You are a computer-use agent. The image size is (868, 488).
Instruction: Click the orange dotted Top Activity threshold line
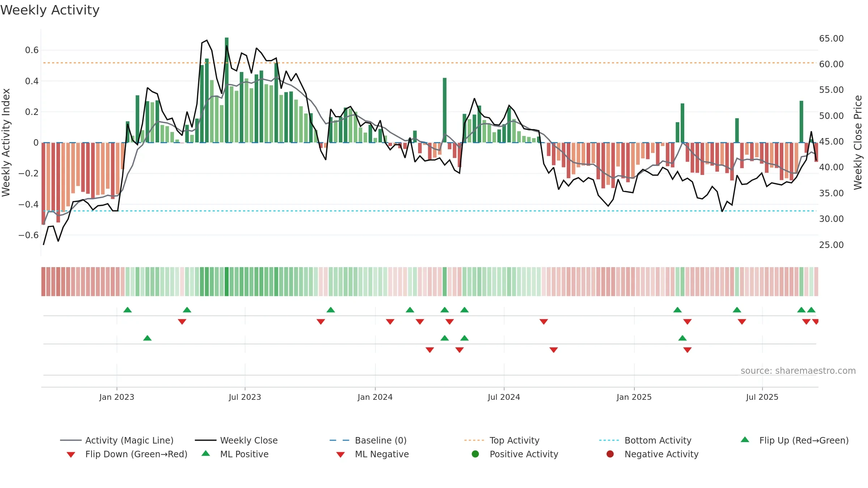click(x=430, y=63)
